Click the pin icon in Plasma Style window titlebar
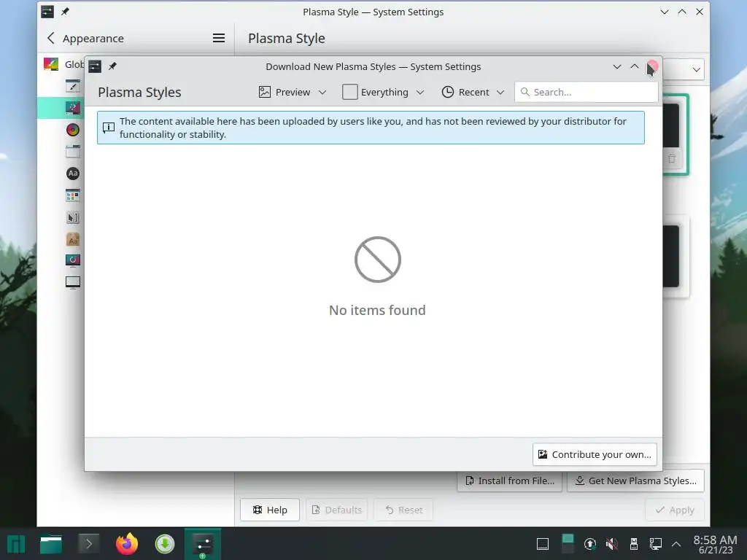This screenshot has width=747, height=560. coord(65,12)
